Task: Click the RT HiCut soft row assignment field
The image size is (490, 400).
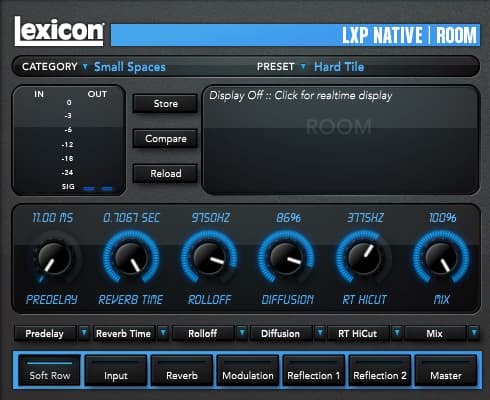Action: [358, 333]
